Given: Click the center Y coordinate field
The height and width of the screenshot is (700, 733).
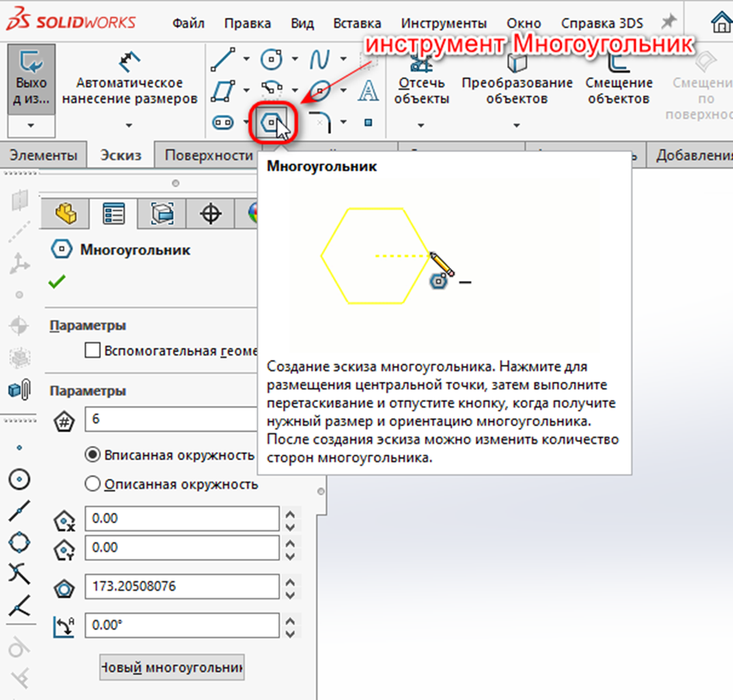Looking at the screenshot, I should tap(182, 548).
